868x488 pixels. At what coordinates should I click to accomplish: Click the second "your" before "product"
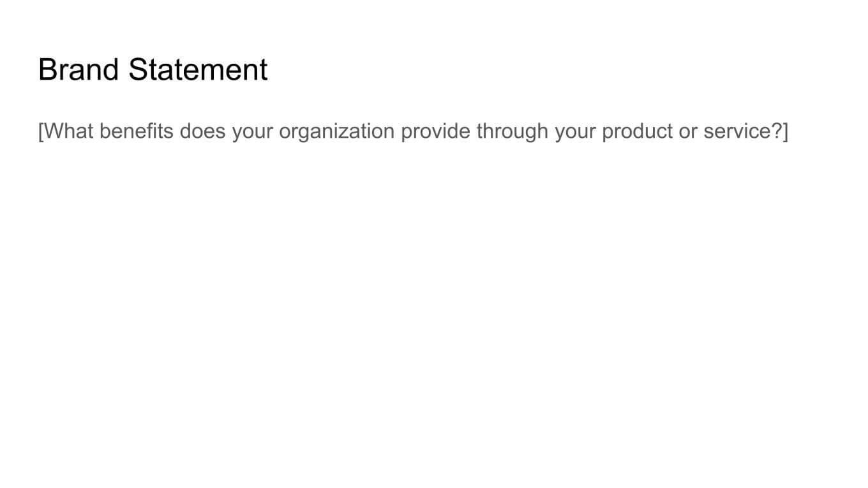[x=575, y=131]
